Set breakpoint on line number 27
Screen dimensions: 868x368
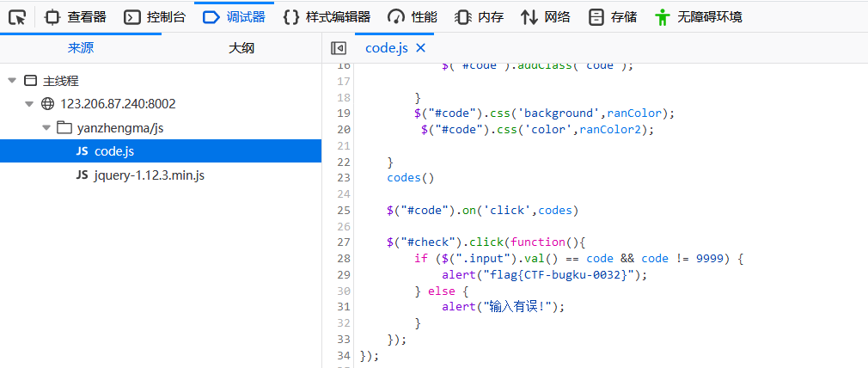(344, 242)
